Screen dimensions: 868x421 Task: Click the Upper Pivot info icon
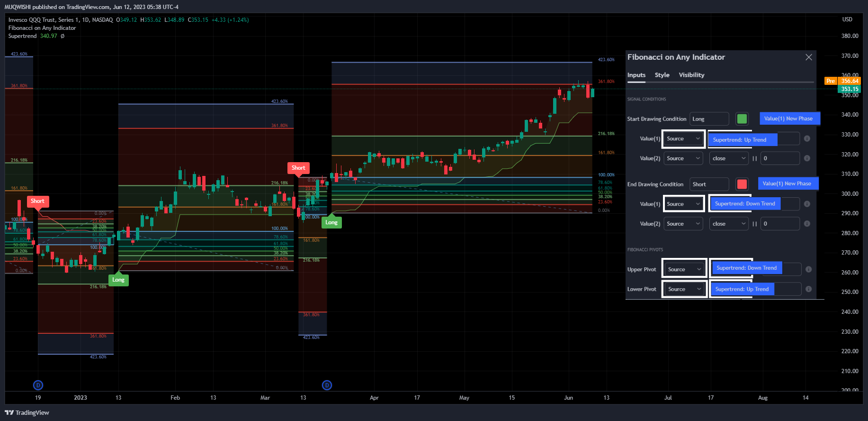tap(808, 269)
